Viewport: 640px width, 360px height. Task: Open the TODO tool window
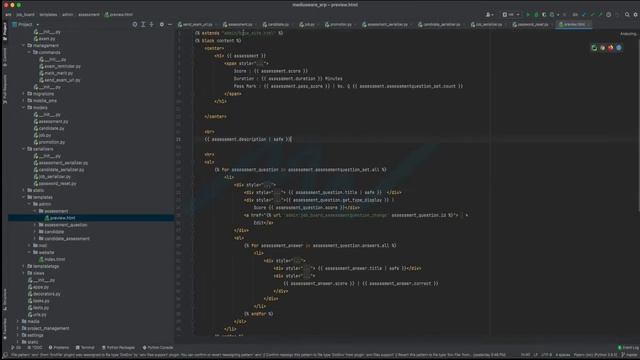click(35, 348)
